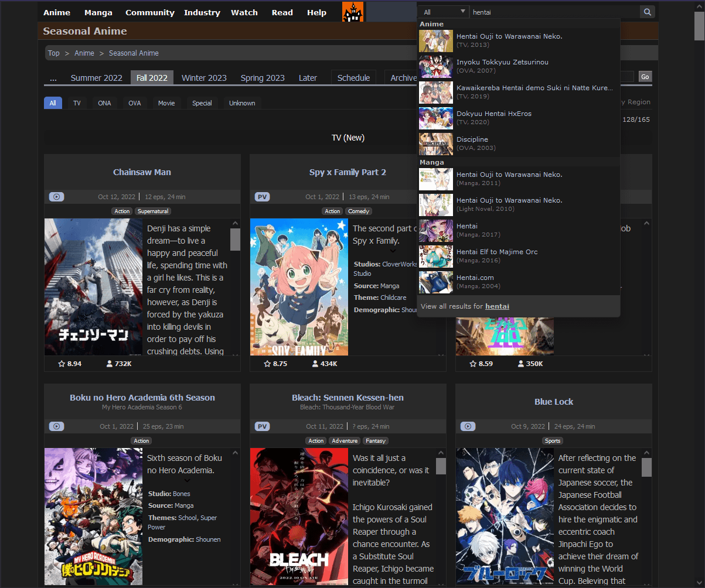Click the View all results for hentai link
The image size is (705, 588).
pos(497,306)
